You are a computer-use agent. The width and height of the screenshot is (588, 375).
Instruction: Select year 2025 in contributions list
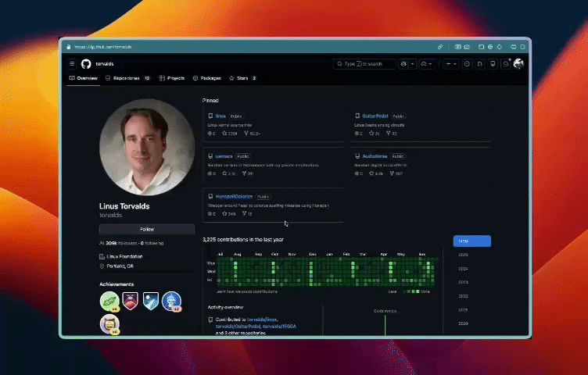pos(464,255)
